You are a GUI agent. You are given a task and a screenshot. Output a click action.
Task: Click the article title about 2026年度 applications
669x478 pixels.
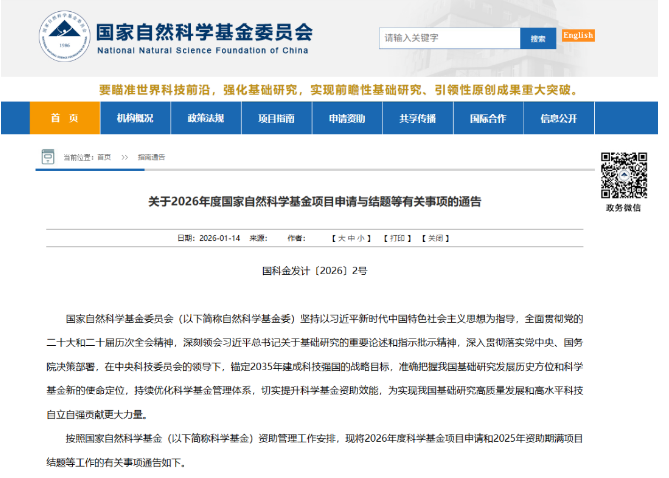pos(315,201)
